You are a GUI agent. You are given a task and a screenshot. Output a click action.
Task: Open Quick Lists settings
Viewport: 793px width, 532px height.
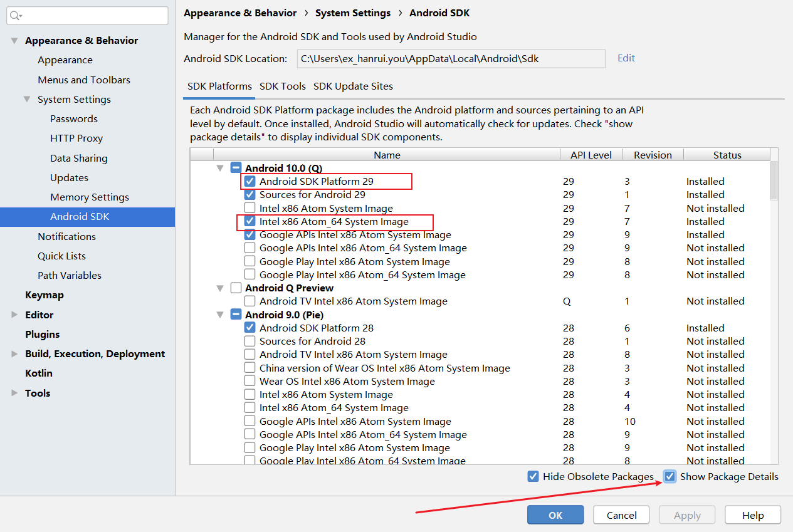tap(61, 256)
